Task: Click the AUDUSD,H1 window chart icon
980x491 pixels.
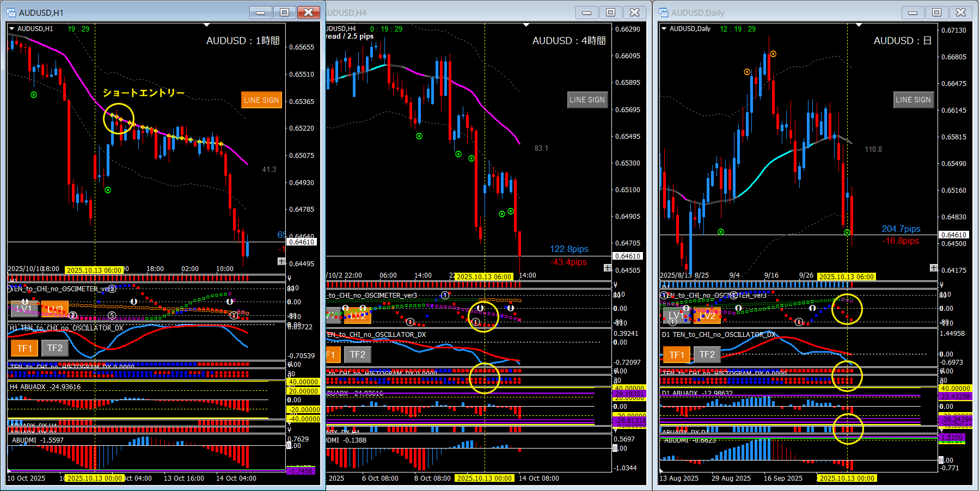Action: coord(11,13)
